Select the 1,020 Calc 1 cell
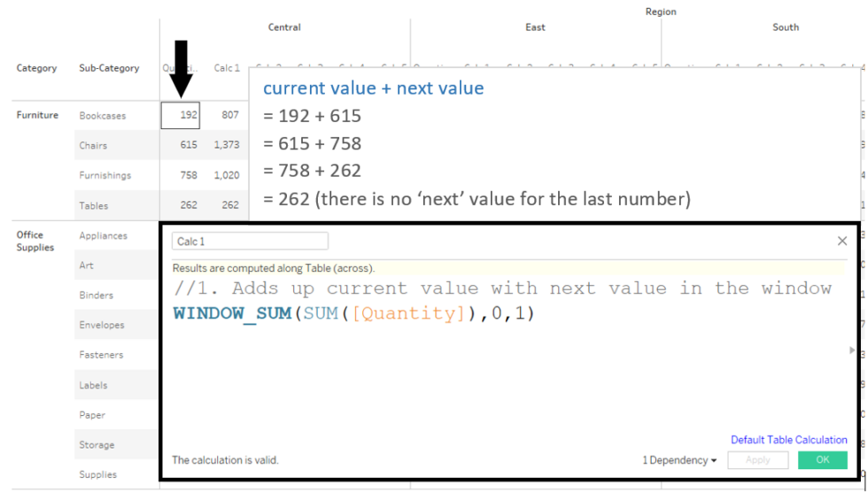Image resolution: width=868 pixels, height=492 pixels. tap(227, 175)
